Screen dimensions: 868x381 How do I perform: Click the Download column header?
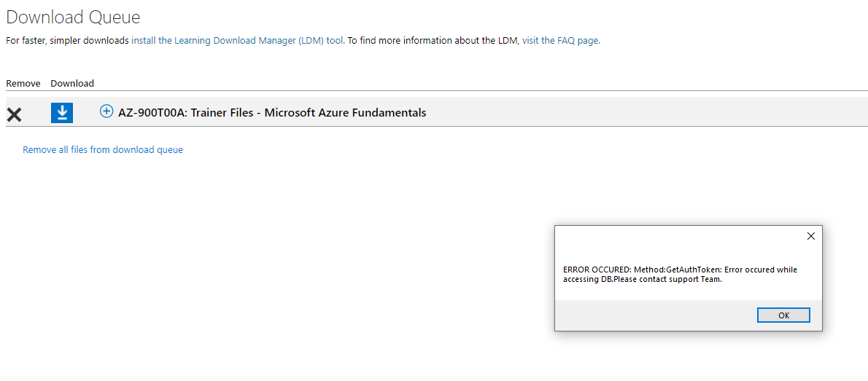72,84
